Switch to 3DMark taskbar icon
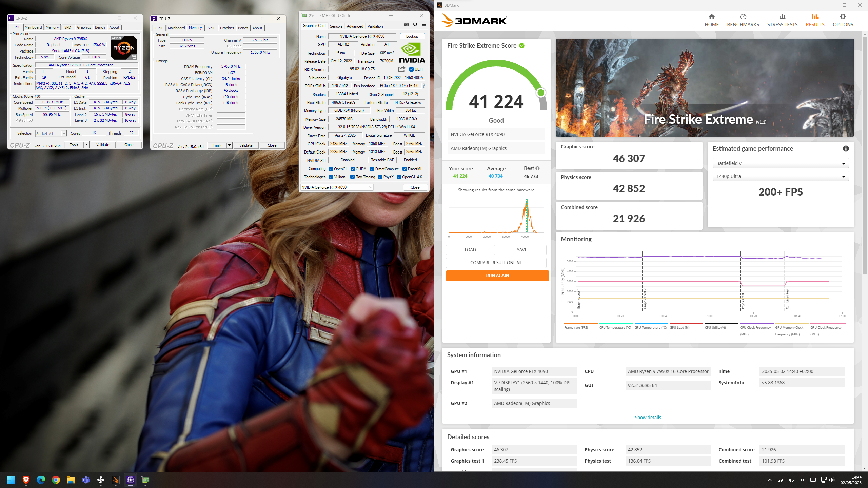This screenshot has height=488, width=868. pos(115,480)
